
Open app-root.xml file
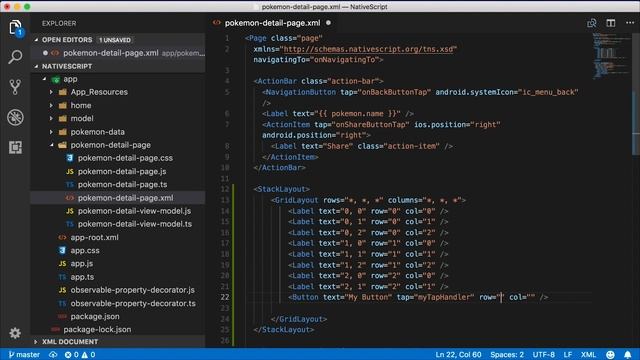click(x=94, y=237)
